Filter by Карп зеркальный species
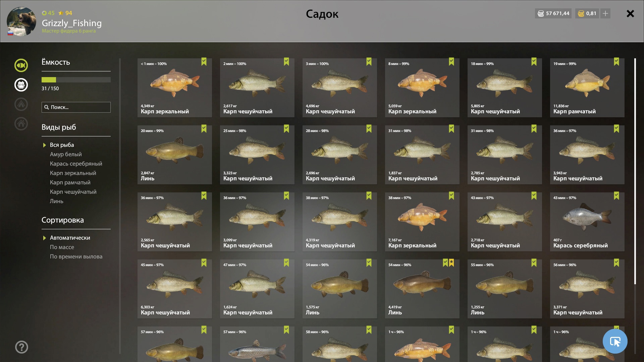644x362 pixels. tap(73, 173)
